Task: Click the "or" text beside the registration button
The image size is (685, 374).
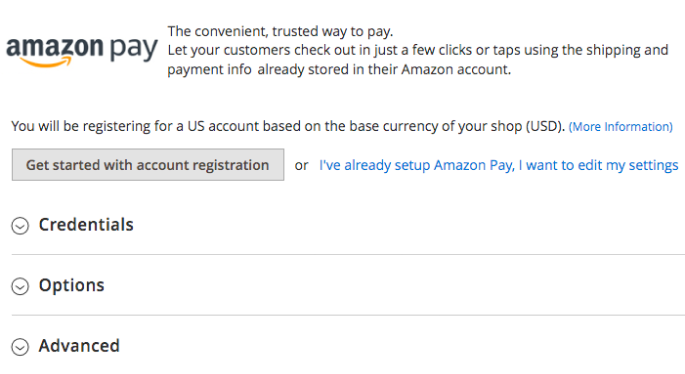Action: [301, 166]
